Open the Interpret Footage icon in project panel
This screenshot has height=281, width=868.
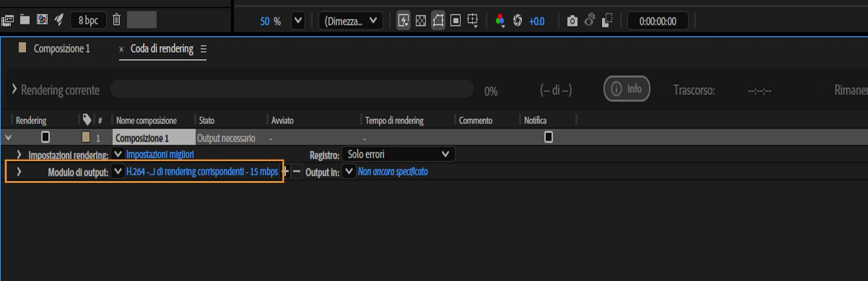pos(7,20)
